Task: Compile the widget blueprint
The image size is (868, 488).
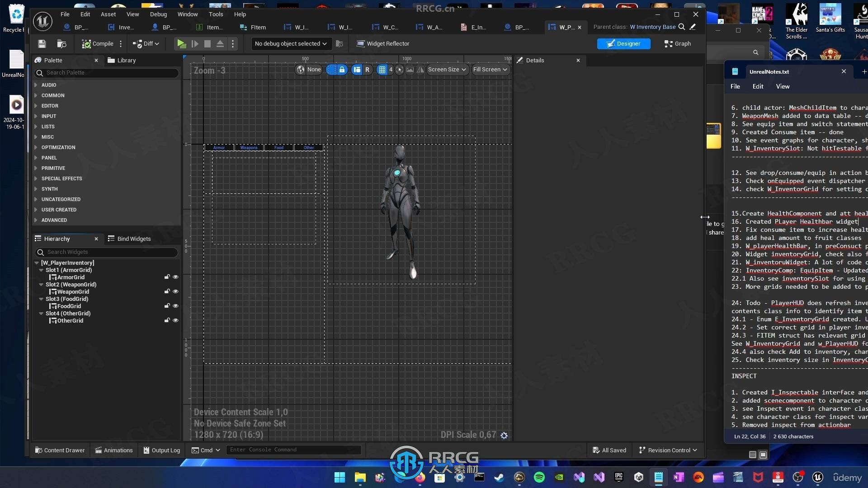Action: click(x=98, y=44)
